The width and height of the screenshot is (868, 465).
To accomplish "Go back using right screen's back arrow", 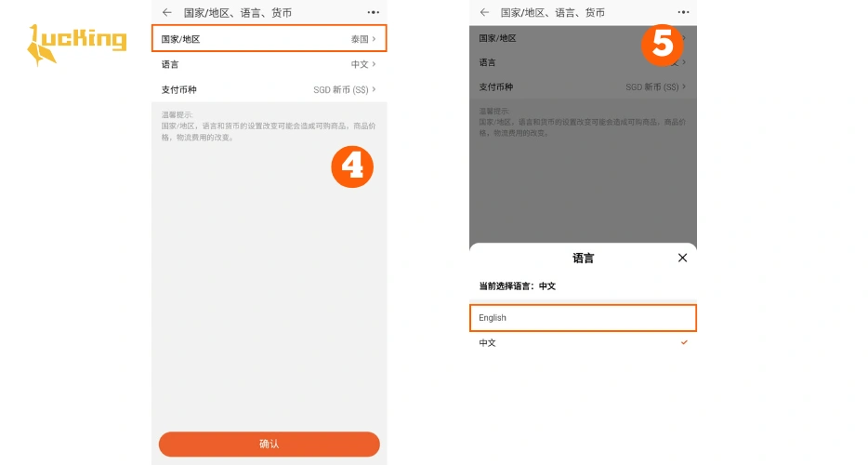I will click(x=484, y=12).
